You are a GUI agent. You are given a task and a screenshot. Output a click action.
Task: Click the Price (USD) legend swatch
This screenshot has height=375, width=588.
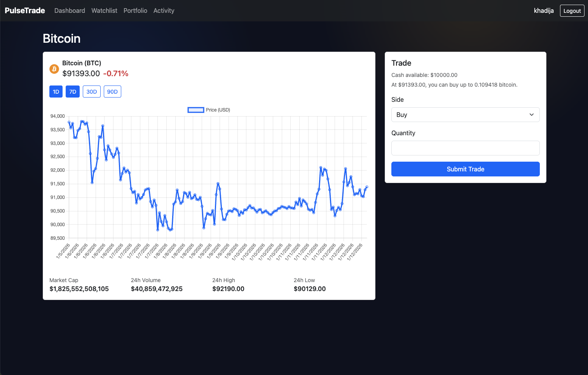(195, 110)
